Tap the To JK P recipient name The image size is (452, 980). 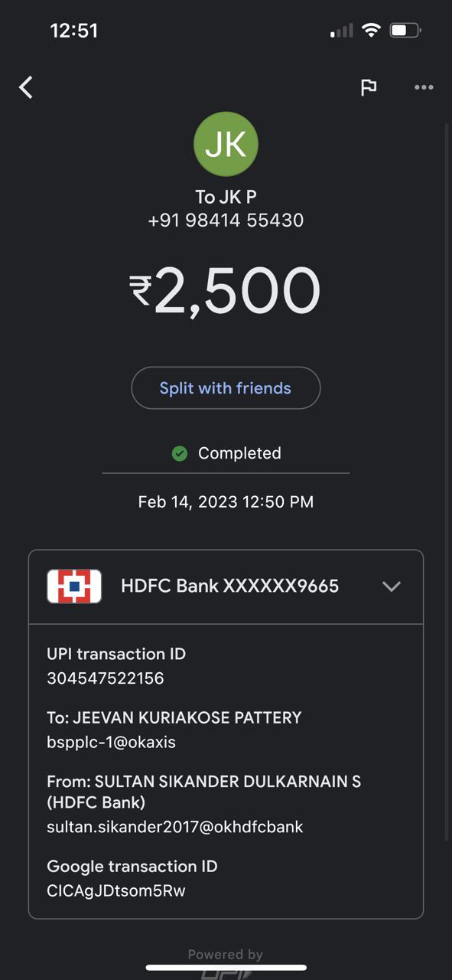pyautogui.click(x=226, y=197)
